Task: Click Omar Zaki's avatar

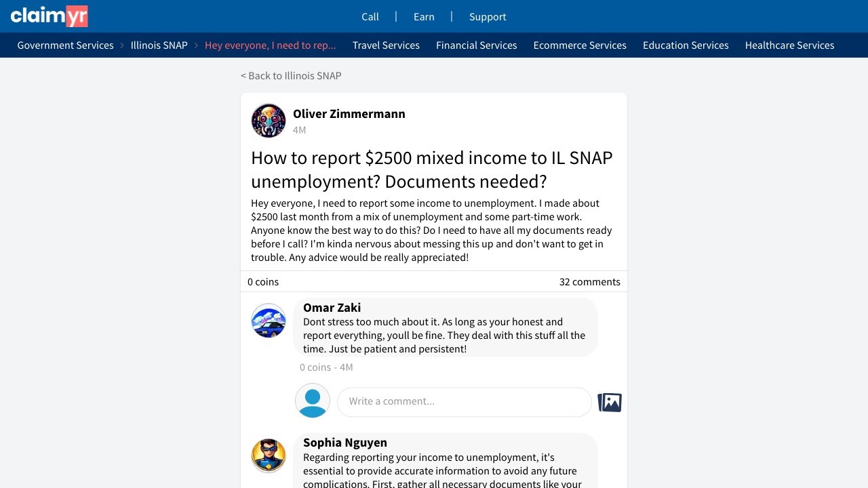Action: coord(269,321)
